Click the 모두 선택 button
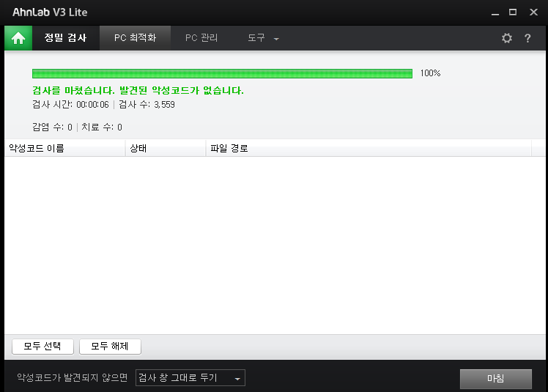This screenshot has height=392, width=548. coord(42,347)
